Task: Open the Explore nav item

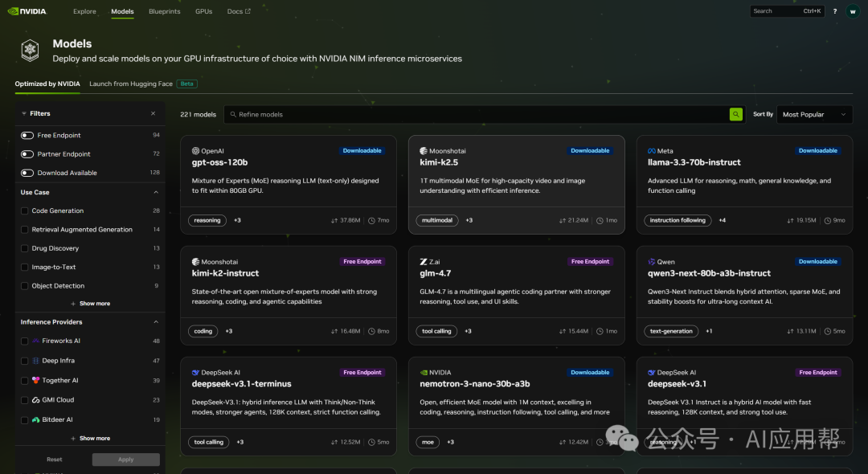Action: [x=84, y=11]
